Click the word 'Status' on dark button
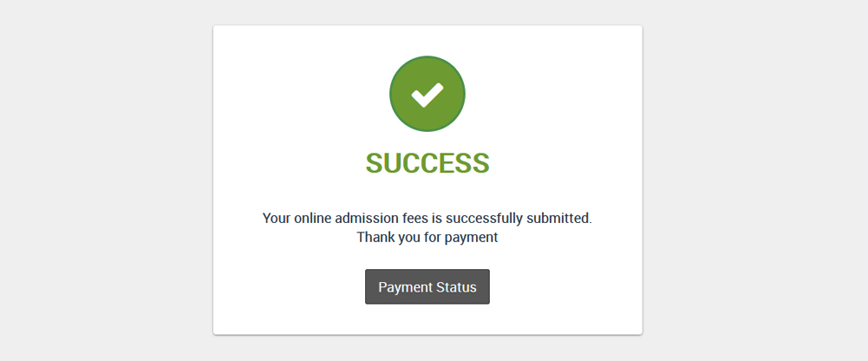This screenshot has width=868, height=361. point(456,287)
